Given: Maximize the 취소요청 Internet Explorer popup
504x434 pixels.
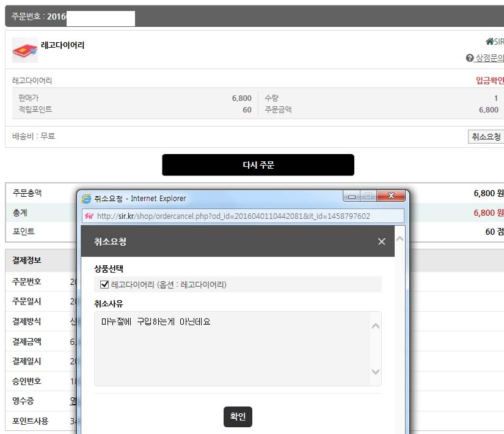Looking at the screenshot, I should [368, 196].
